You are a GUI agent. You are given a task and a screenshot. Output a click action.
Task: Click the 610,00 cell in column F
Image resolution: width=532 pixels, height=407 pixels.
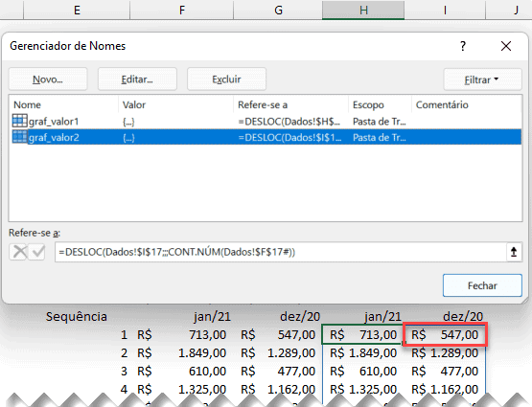(182, 371)
